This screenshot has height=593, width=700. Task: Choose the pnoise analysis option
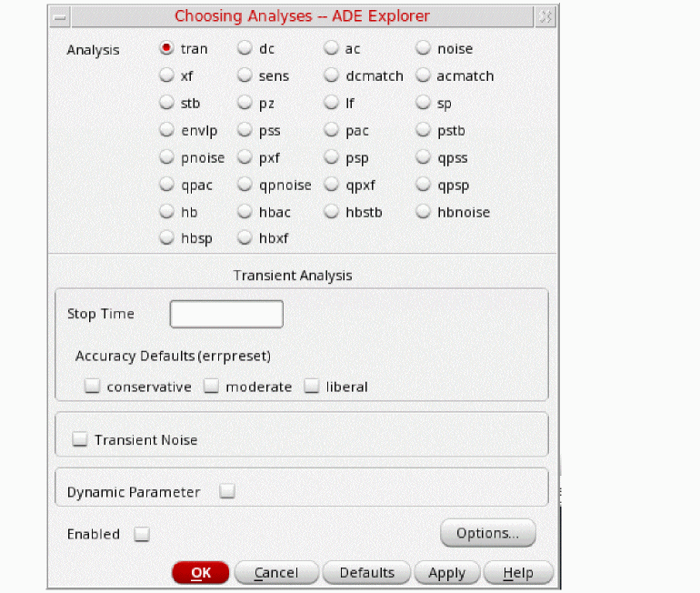[167, 156]
